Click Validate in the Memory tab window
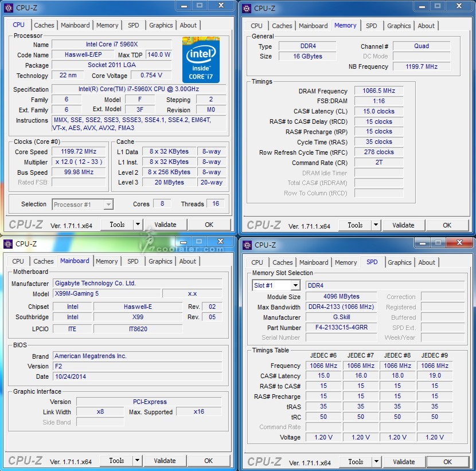The image size is (476, 471). pos(403,225)
